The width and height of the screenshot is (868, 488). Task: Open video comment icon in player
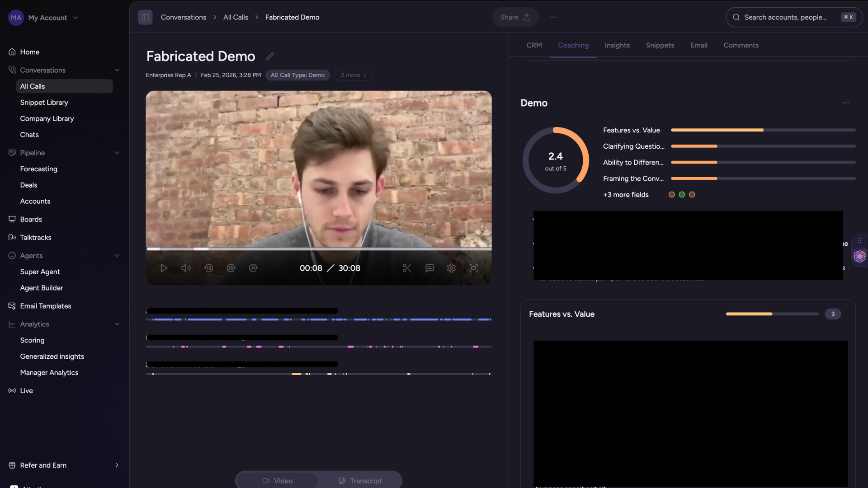click(x=429, y=268)
